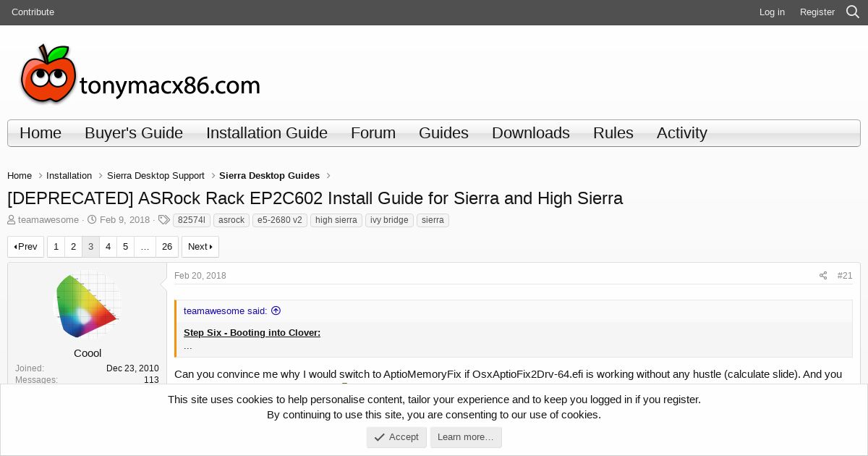Open Coool's username profile link
Viewport: 868px width, 456px height.
pos(88,353)
